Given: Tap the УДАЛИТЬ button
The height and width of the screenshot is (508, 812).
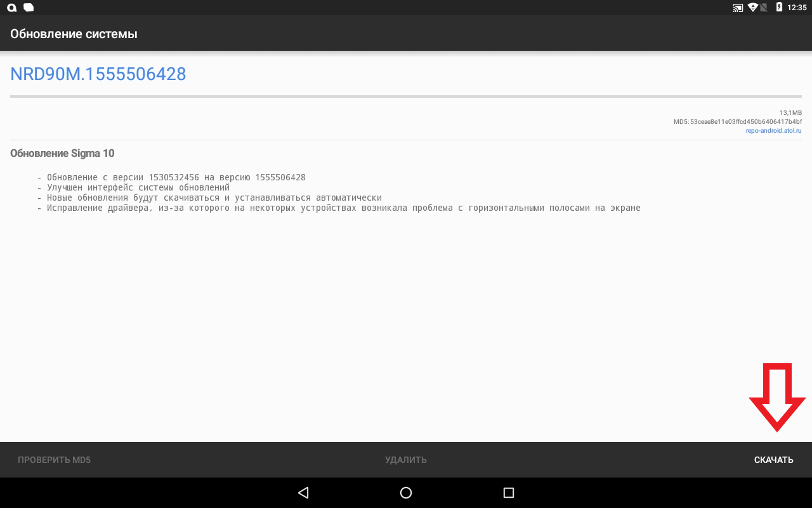Looking at the screenshot, I should 406,460.
